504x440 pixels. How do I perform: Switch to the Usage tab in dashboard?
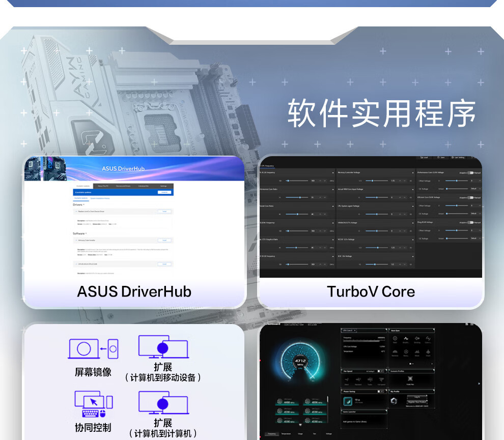coord(300,433)
